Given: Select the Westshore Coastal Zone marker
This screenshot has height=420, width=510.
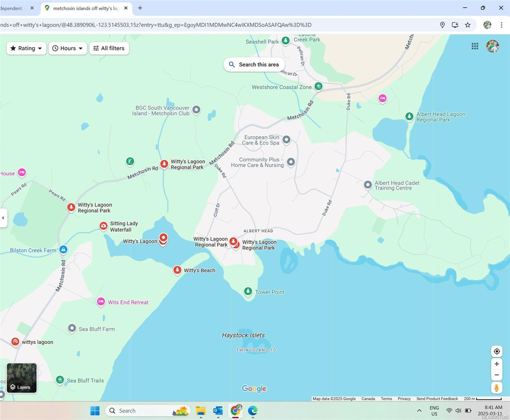Looking at the screenshot, I should [x=318, y=86].
